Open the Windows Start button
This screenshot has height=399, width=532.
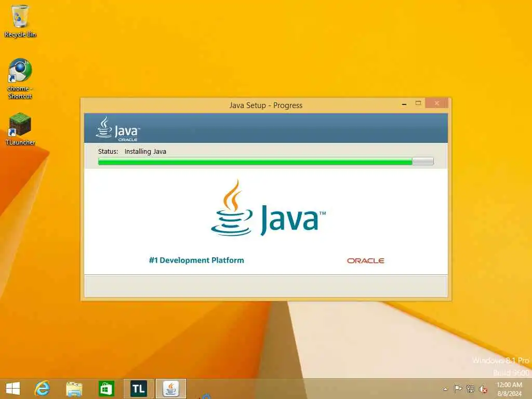[x=13, y=389]
